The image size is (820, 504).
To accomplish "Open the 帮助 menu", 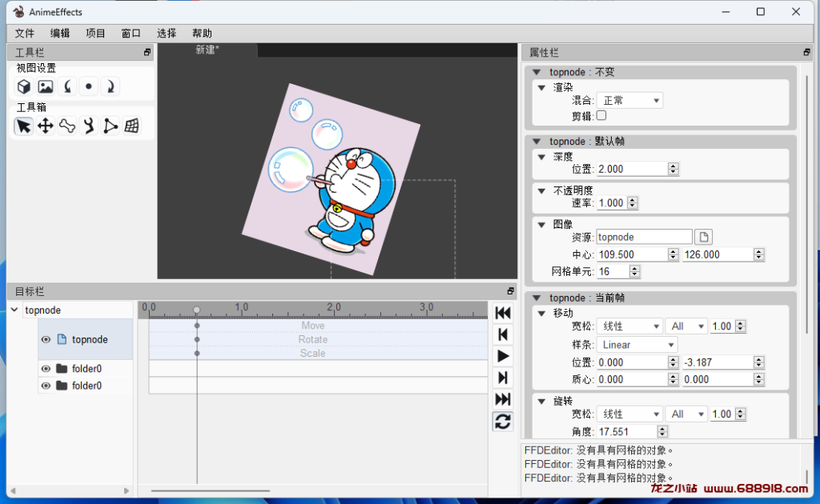I will click(202, 34).
